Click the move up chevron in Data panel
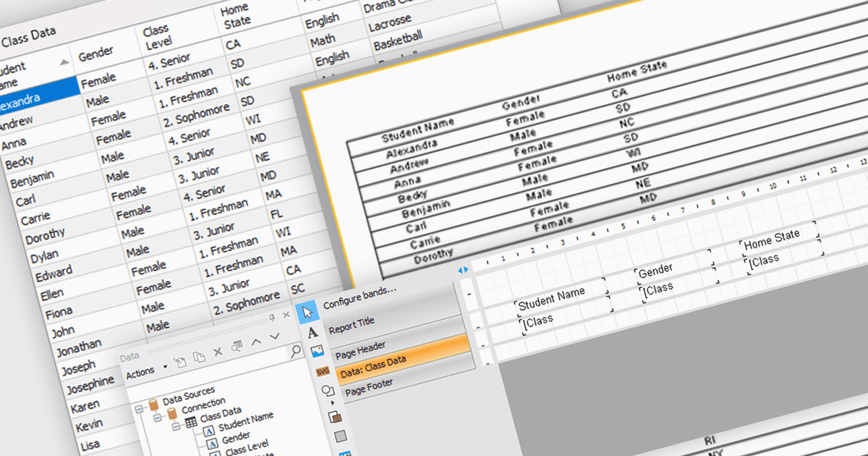This screenshot has width=868, height=456. (255, 341)
